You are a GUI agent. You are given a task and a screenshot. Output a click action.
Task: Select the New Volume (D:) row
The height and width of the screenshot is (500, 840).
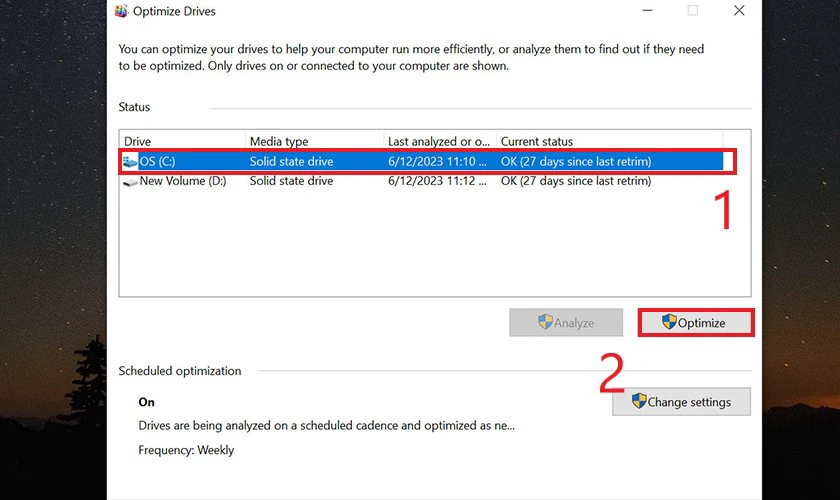coord(422,181)
